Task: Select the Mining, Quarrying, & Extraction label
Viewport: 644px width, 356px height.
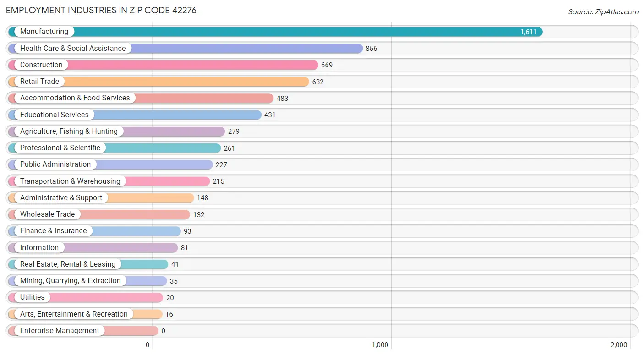Action: coord(71,281)
